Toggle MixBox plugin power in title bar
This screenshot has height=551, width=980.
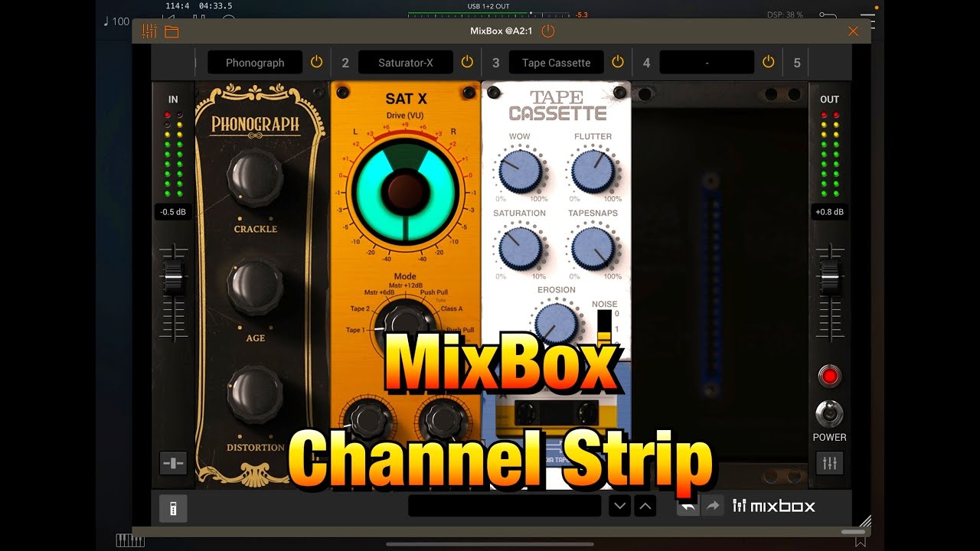547,31
